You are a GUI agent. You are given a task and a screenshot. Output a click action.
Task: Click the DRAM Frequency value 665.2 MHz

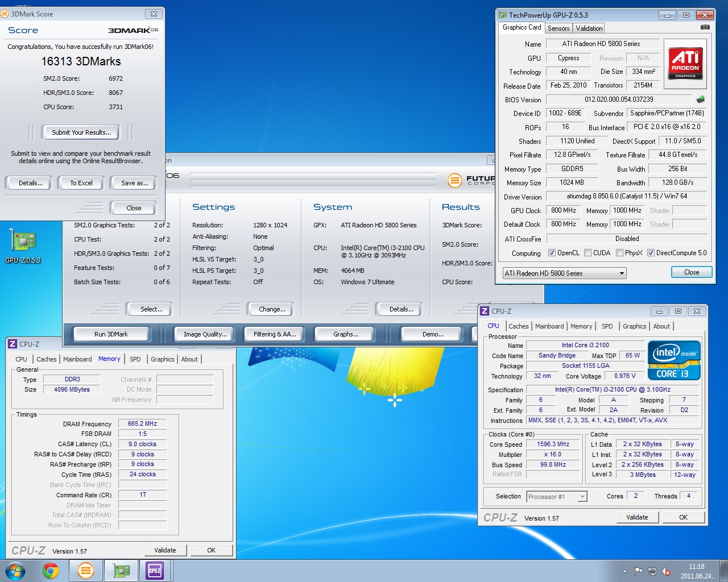click(x=142, y=424)
